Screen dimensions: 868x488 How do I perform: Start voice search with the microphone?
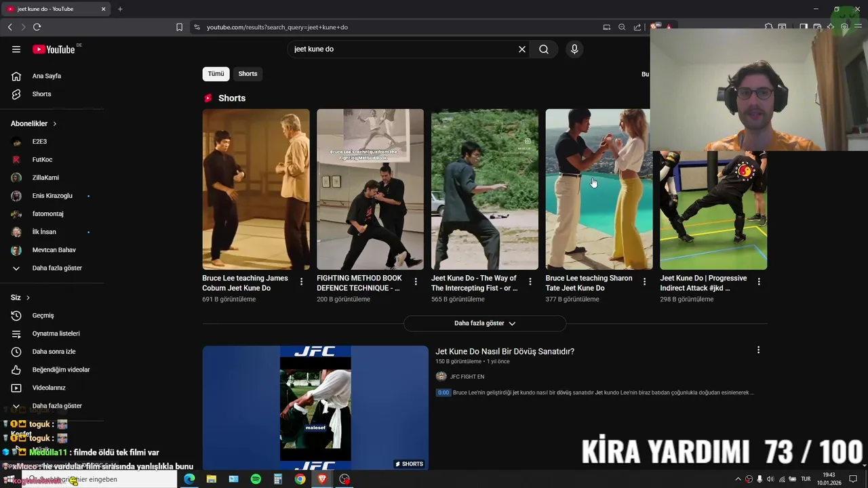pyautogui.click(x=574, y=49)
